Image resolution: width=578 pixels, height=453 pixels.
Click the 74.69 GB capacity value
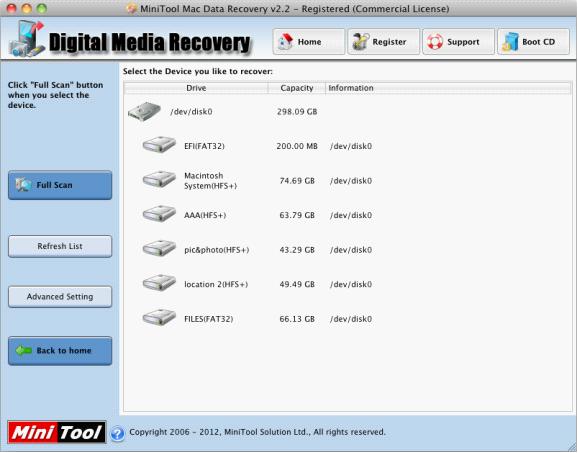pos(297,181)
